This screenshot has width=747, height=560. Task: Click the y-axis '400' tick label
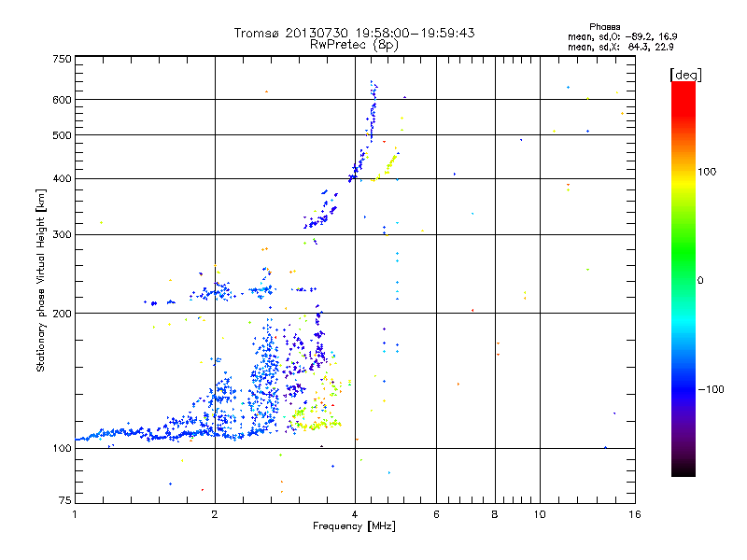click(62, 178)
